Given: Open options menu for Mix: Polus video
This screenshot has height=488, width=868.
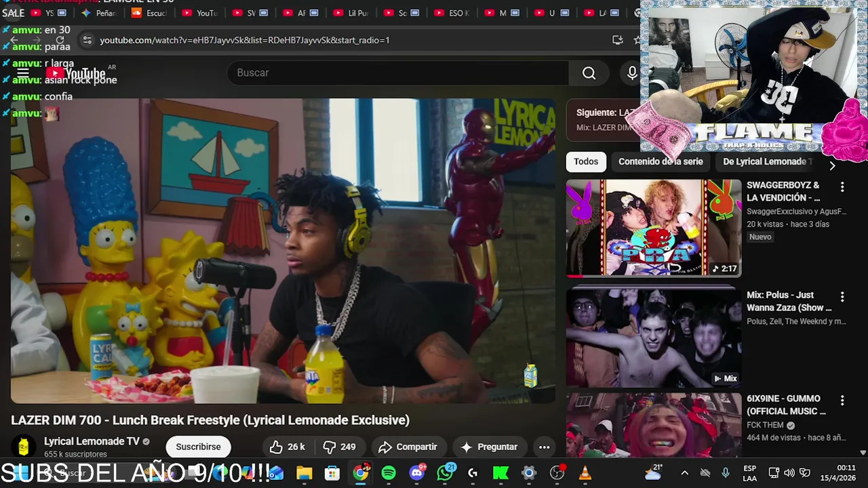Looking at the screenshot, I should (842, 296).
